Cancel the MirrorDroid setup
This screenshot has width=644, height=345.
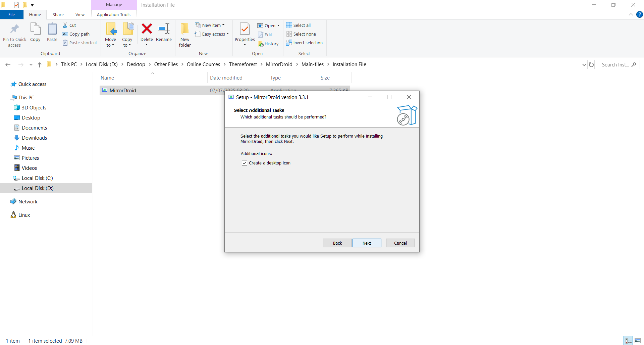400,243
